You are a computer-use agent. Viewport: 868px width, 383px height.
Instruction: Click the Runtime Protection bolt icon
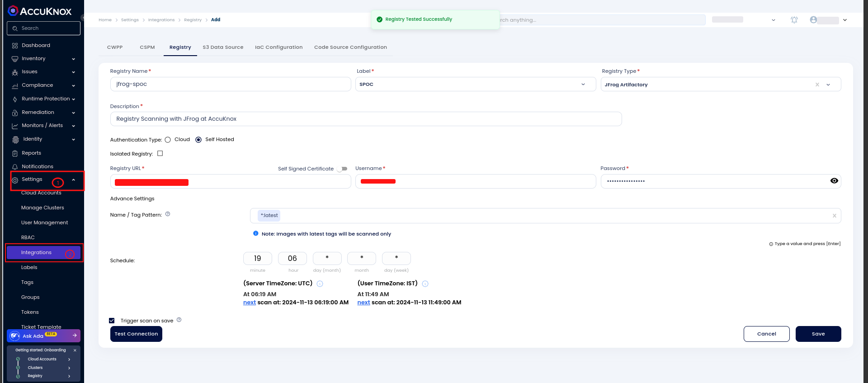point(15,99)
